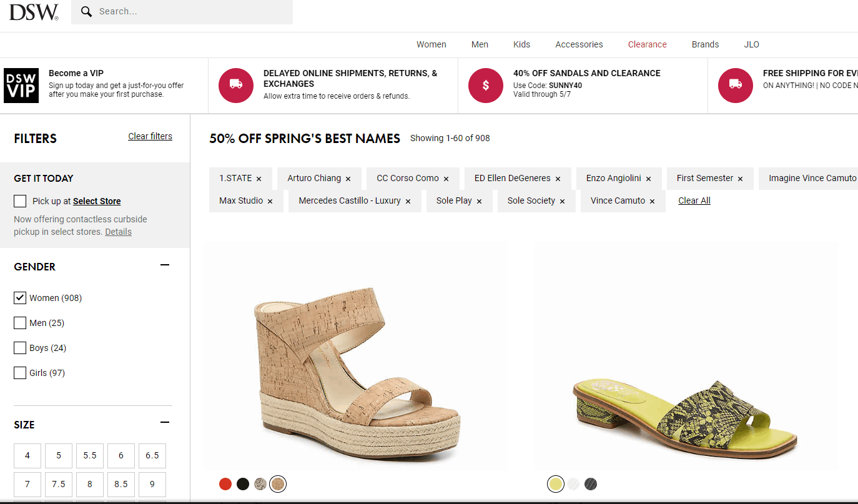Remove the Vince Camuto filter
The image size is (858, 504).
[652, 201]
